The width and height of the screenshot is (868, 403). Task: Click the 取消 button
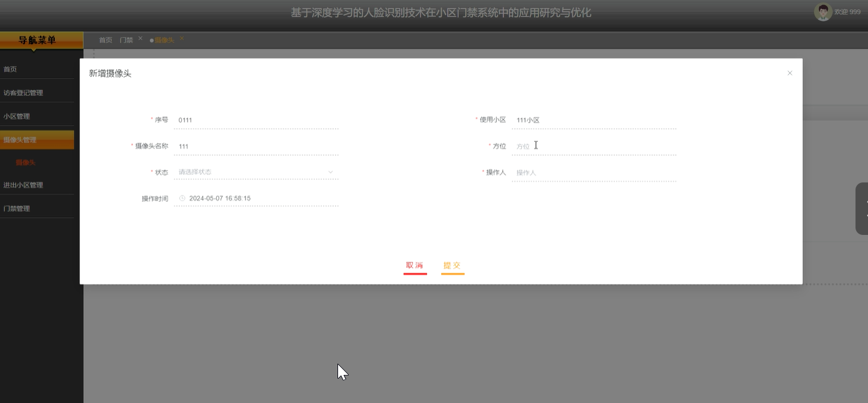pyautogui.click(x=415, y=266)
